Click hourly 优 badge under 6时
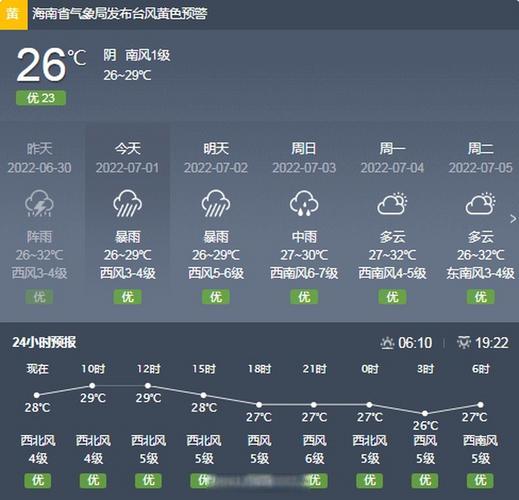 (x=480, y=480)
